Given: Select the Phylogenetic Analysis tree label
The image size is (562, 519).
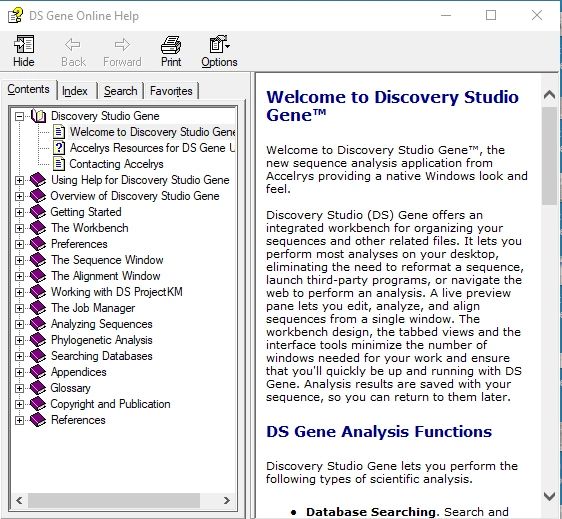Looking at the screenshot, I should click(x=102, y=340).
